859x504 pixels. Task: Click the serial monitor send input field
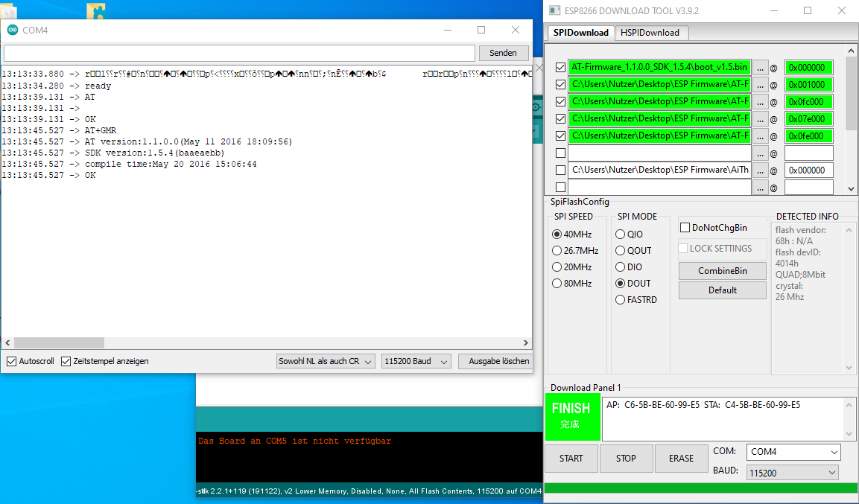239,53
